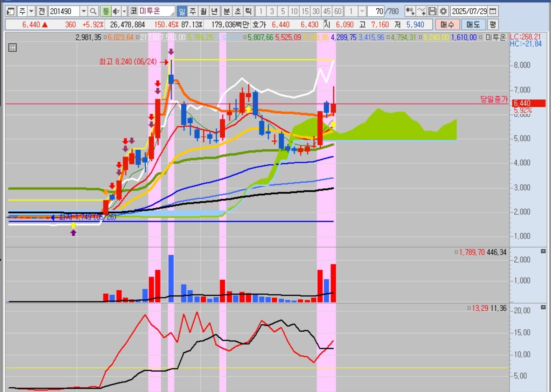Image resolution: width=551 pixels, height=392 pixels.
Task: Click the 179,036백만 trading value
Action: click(231, 25)
